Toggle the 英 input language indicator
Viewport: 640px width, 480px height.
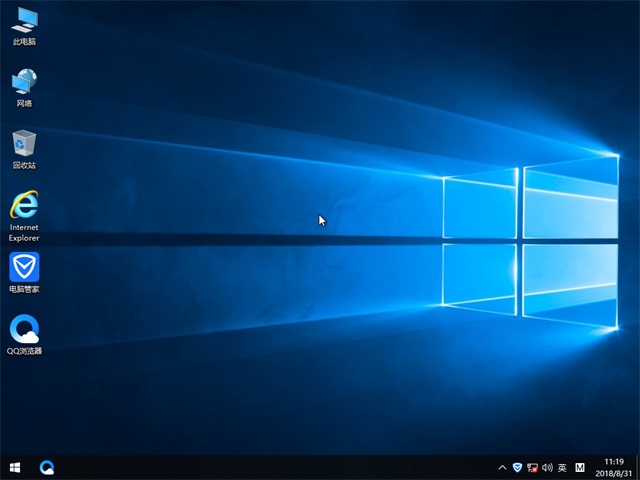(563, 467)
